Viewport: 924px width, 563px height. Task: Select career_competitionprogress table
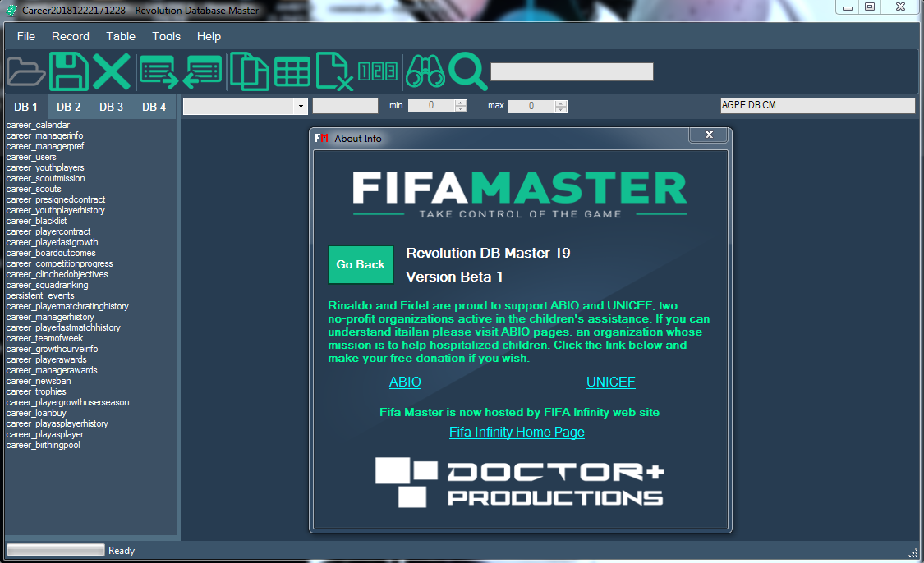click(x=59, y=263)
